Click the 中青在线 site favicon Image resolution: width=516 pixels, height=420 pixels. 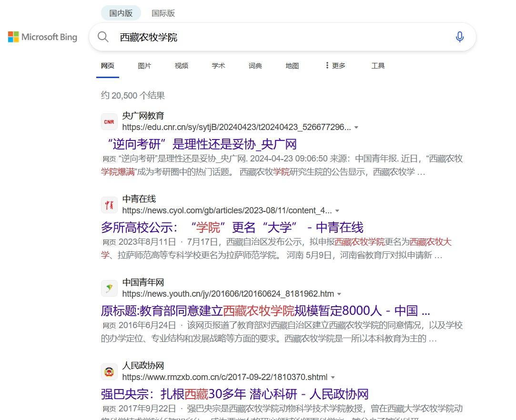point(109,205)
